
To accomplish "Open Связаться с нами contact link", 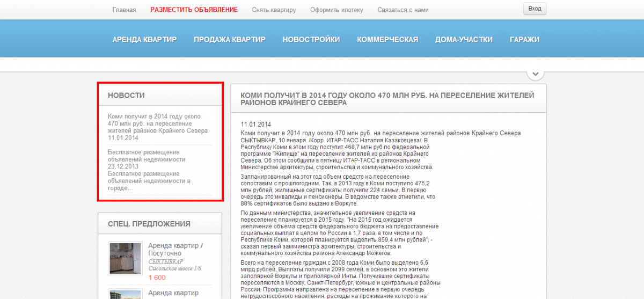I will (x=403, y=10).
